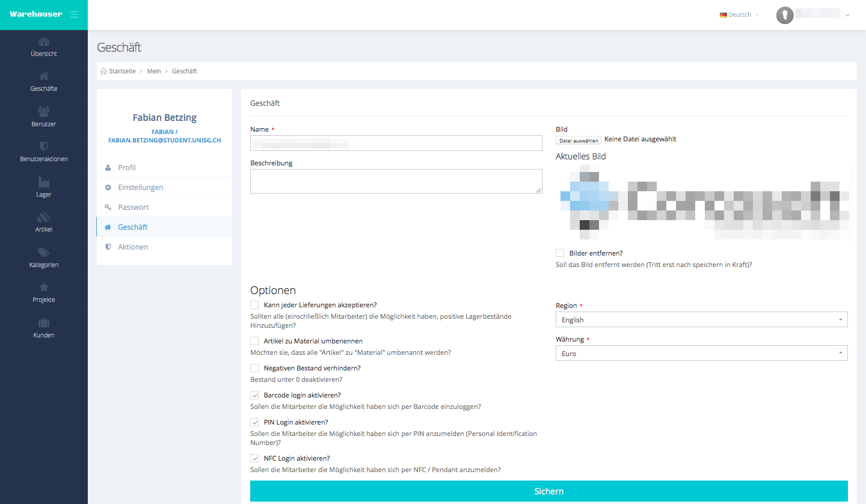Select the Projekte star icon
The height and width of the screenshot is (504, 866).
tap(43, 287)
